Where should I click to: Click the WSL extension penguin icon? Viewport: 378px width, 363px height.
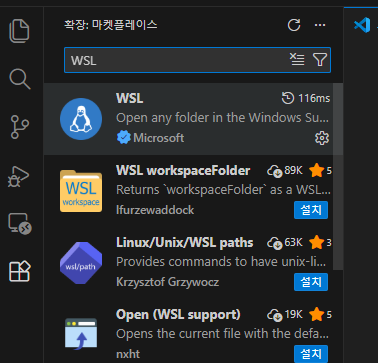pos(81,119)
